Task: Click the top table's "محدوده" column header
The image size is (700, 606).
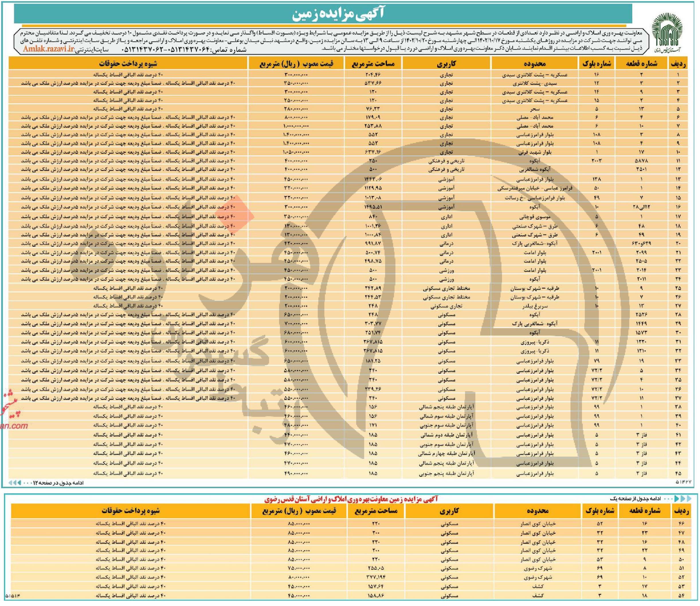Action: tap(535, 64)
